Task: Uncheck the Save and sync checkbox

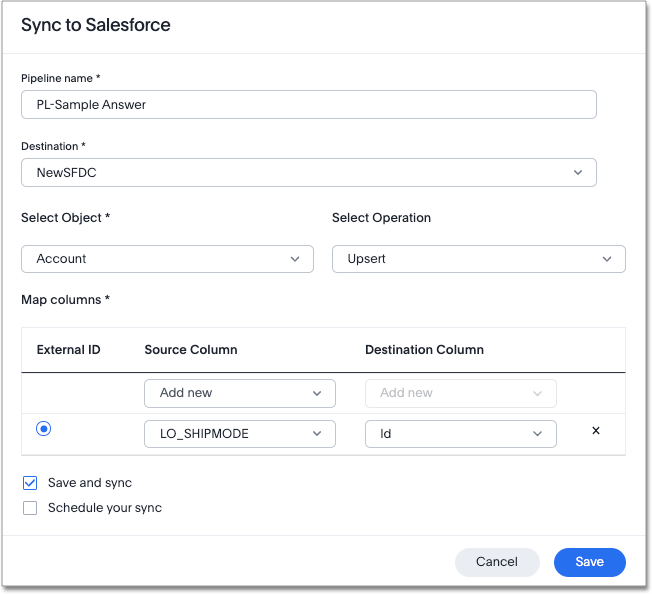Action: click(30, 483)
